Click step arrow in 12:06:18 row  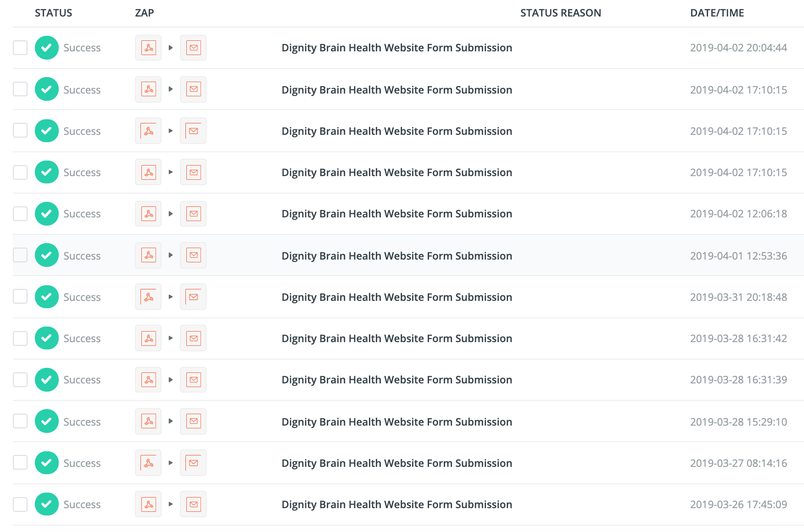171,214
